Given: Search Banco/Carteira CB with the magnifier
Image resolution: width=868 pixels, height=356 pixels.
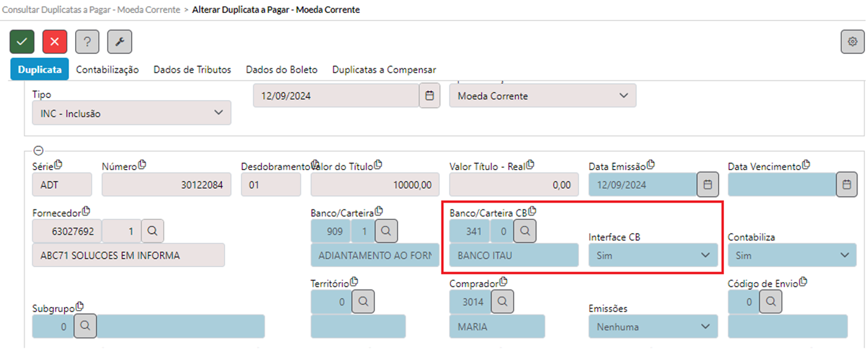Looking at the screenshot, I should pos(526,231).
